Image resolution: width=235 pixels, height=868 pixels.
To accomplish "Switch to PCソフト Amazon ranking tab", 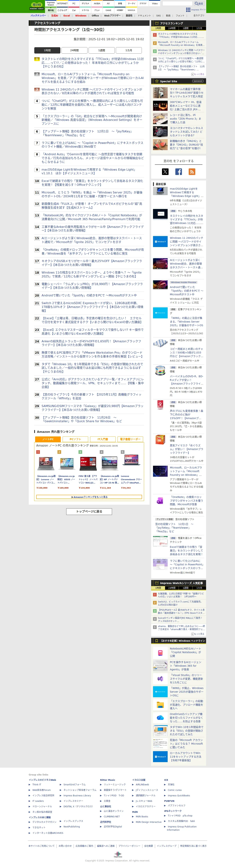I will [75, 439].
